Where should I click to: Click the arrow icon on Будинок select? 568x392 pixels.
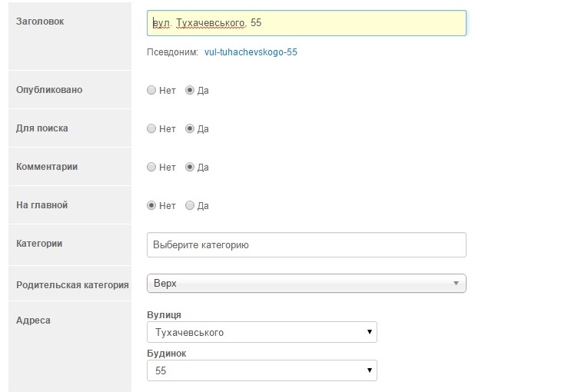tap(370, 371)
